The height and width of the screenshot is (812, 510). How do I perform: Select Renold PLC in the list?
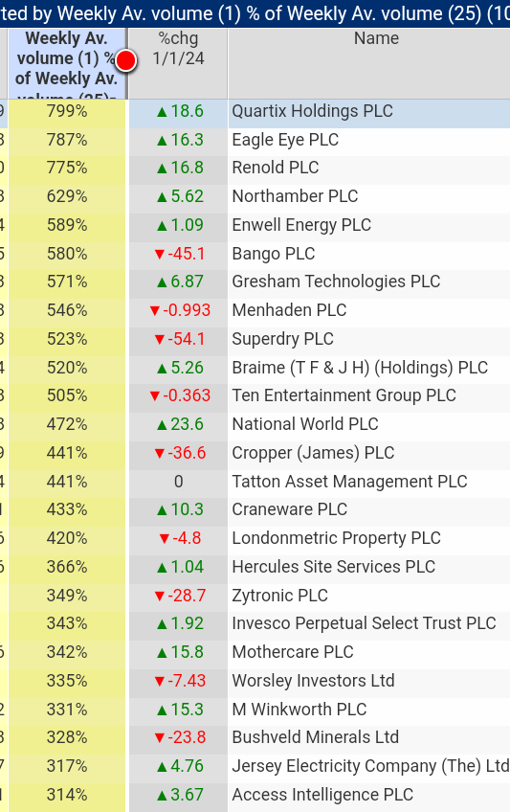click(276, 168)
